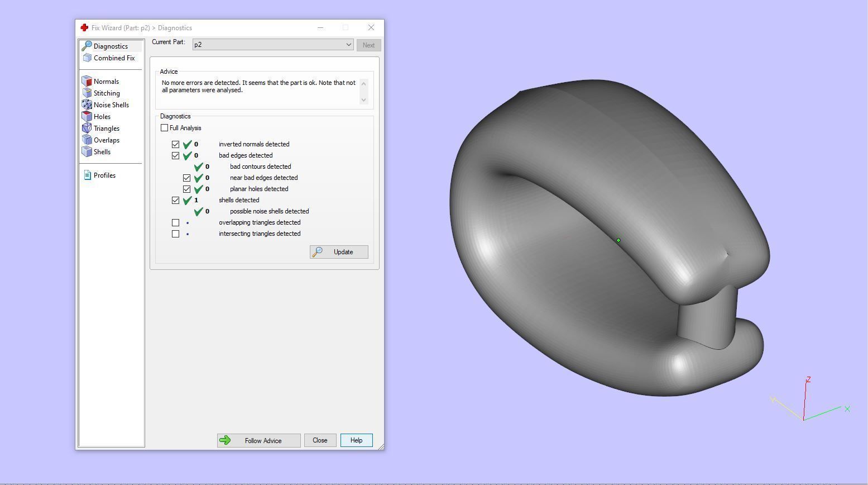Click green check mark for possible noise shells
Screen dimensions: 868x485
[x=198, y=211]
